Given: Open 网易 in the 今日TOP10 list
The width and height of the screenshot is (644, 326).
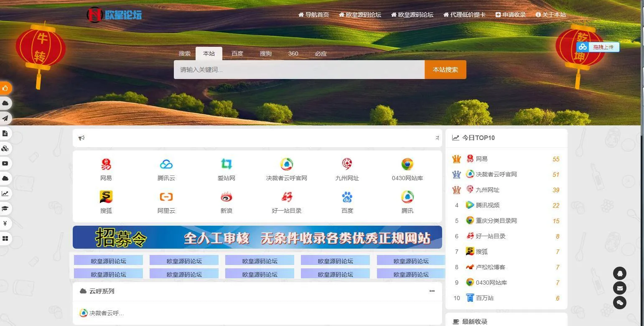Looking at the screenshot, I should point(482,159).
